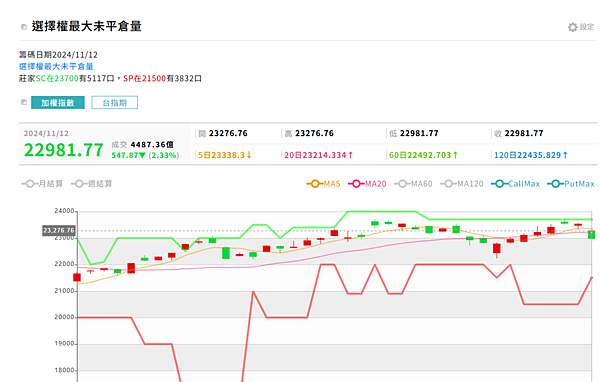
Task: Toggle the 月結算 series
Action: (42, 184)
